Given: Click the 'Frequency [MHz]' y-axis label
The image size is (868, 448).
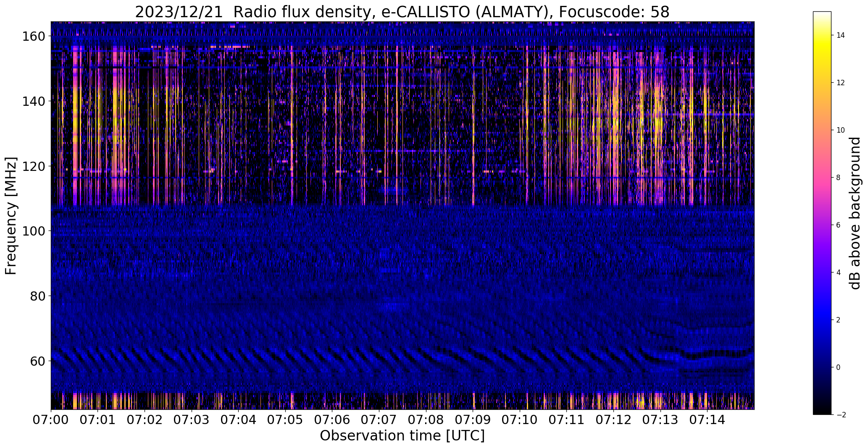Looking at the screenshot, I should coord(11,216).
